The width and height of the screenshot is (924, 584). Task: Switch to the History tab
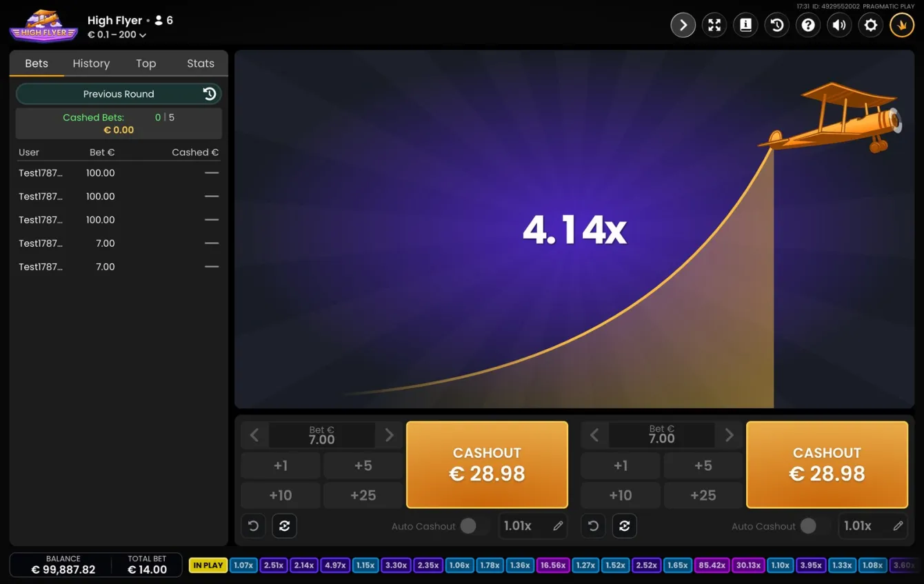pyautogui.click(x=91, y=63)
